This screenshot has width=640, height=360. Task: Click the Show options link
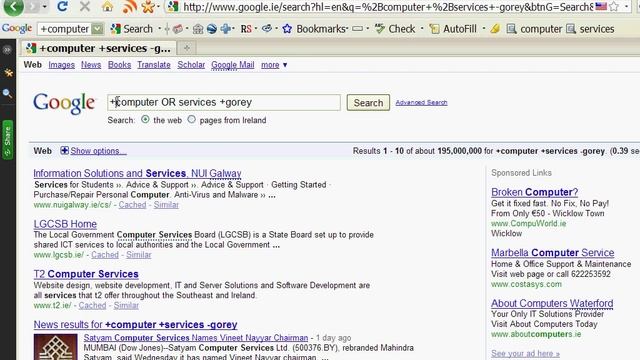(98, 151)
